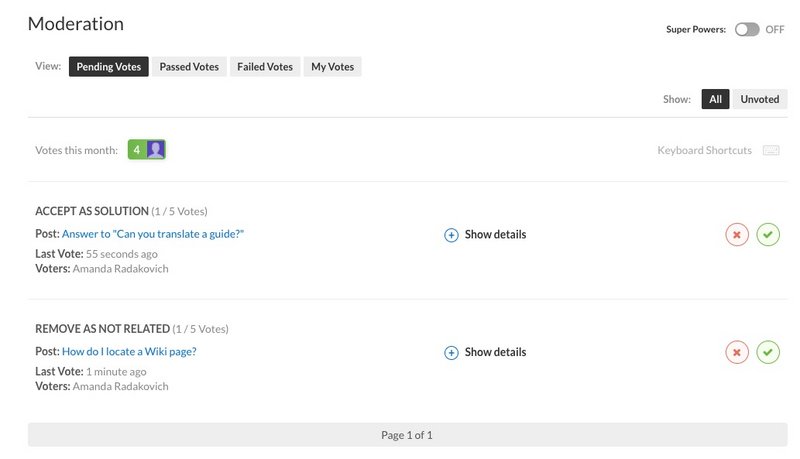Show only Unvoted items
The height and width of the screenshot is (459, 800).
tap(759, 99)
